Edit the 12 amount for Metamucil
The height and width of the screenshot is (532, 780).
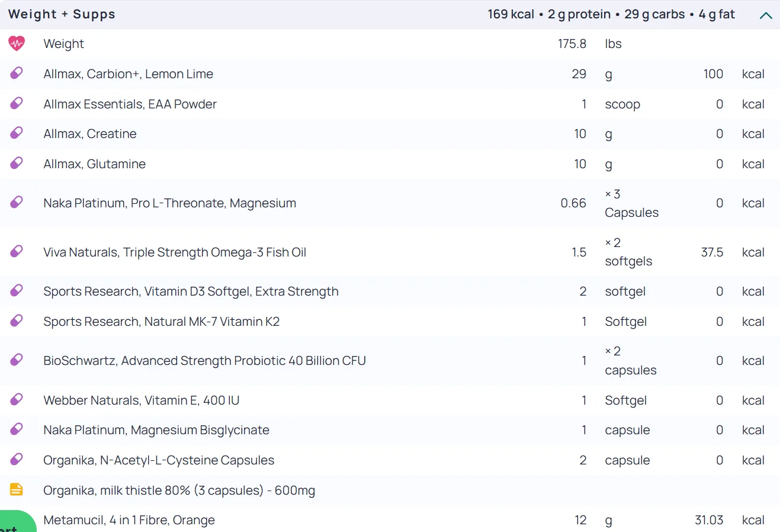click(580, 520)
